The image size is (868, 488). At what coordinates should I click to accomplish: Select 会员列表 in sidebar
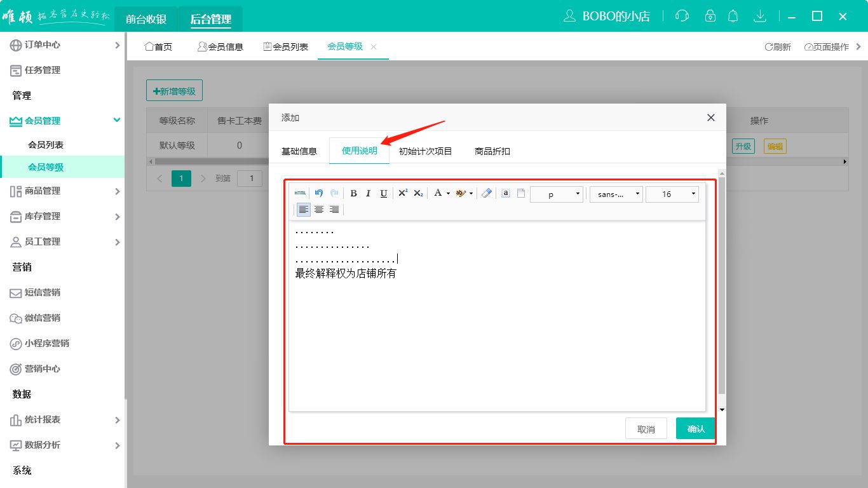click(46, 145)
